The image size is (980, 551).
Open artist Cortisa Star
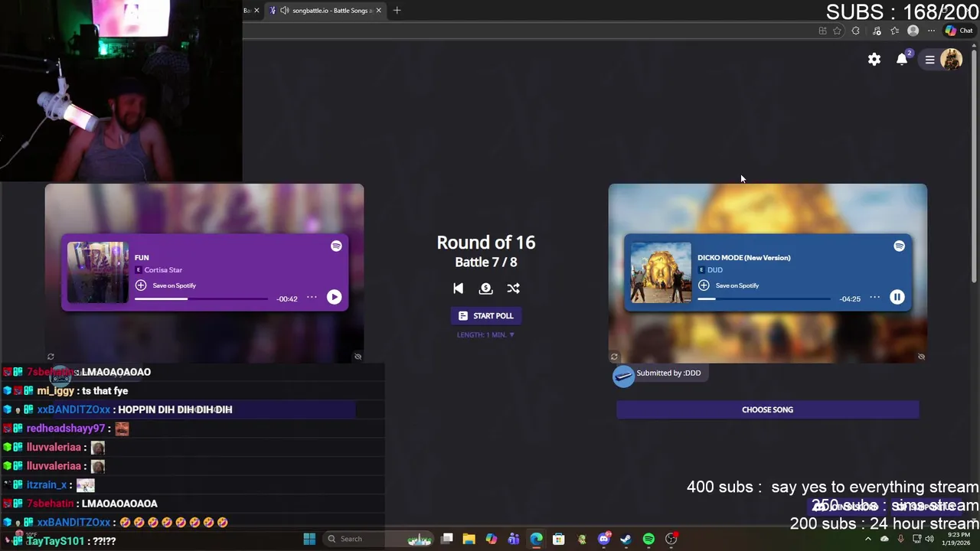(163, 270)
